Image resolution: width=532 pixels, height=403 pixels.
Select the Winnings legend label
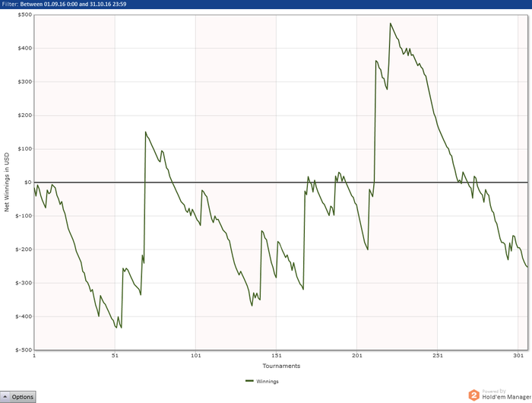coord(268,381)
